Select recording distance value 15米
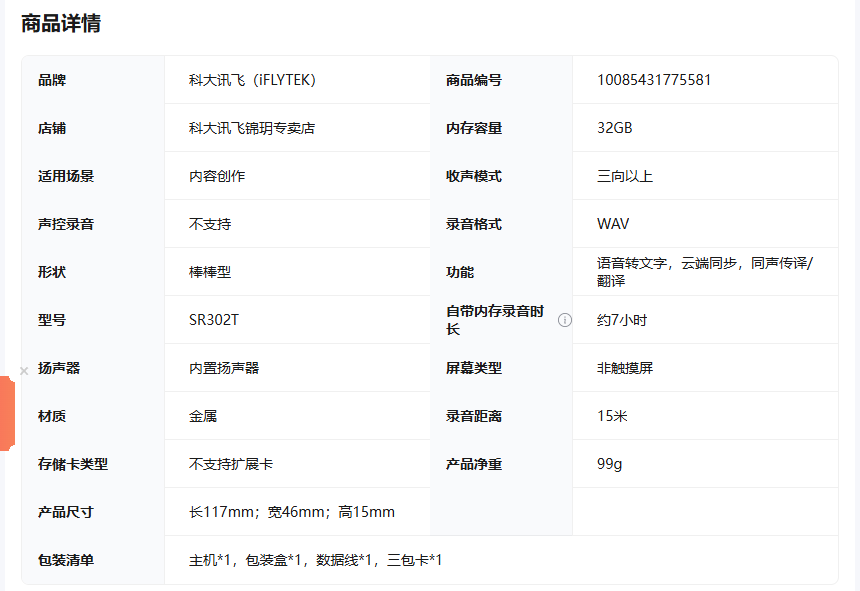This screenshot has height=591, width=860. click(612, 416)
